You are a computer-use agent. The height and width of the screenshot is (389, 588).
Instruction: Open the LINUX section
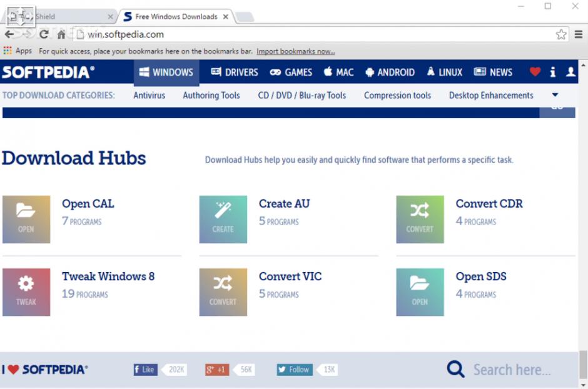click(444, 72)
